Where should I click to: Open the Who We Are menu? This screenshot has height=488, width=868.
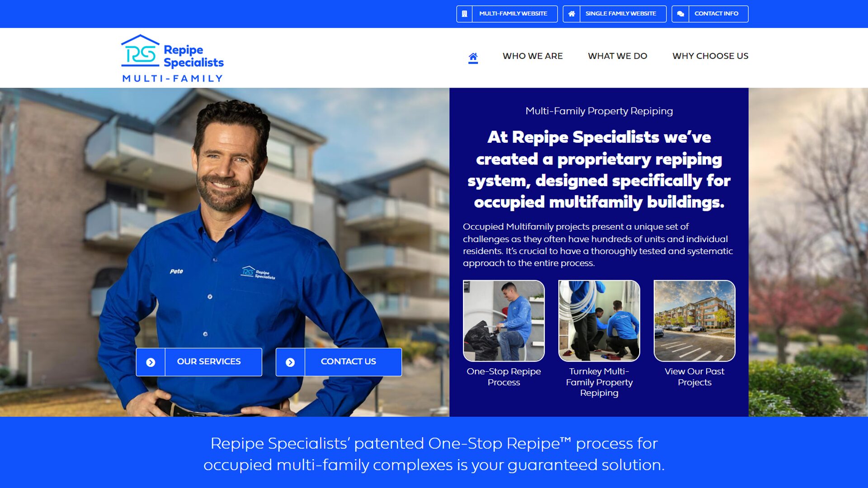(x=533, y=56)
